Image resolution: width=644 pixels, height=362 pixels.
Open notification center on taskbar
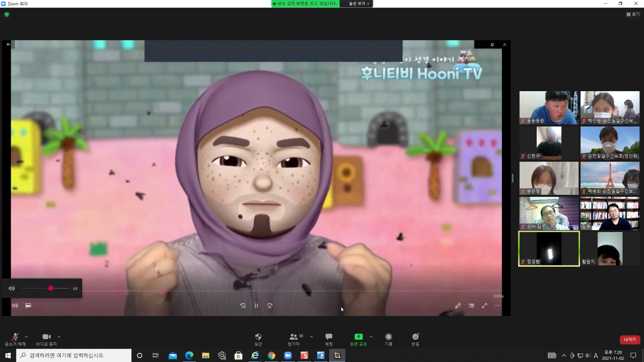pyautogui.click(x=633, y=355)
